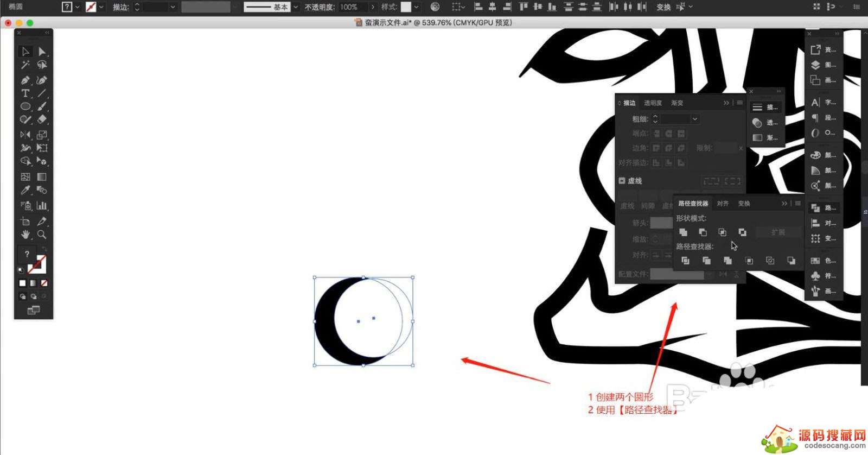Viewport: 868px width, 455px height.
Task: Activate the Zoom magnifier tool
Action: point(42,235)
